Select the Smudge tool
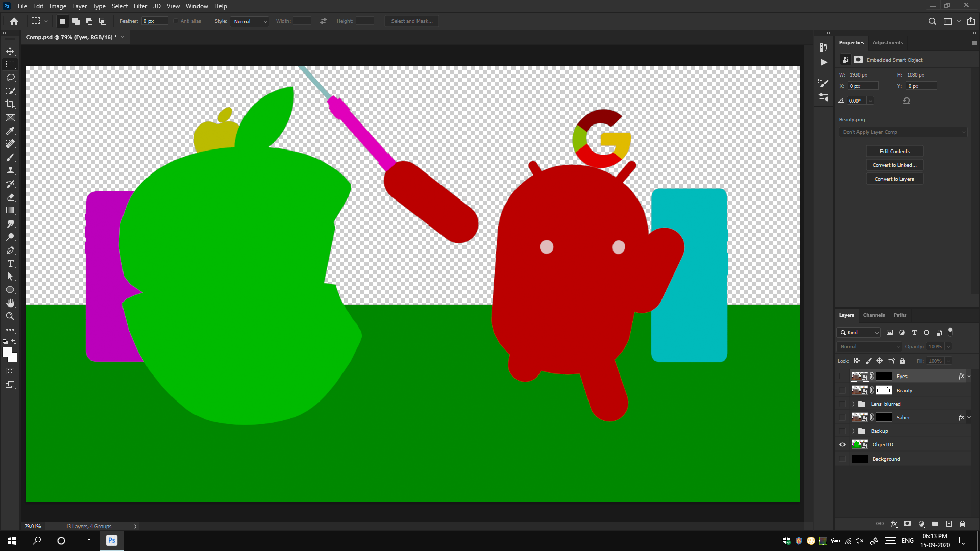The width and height of the screenshot is (980, 551). (x=10, y=223)
